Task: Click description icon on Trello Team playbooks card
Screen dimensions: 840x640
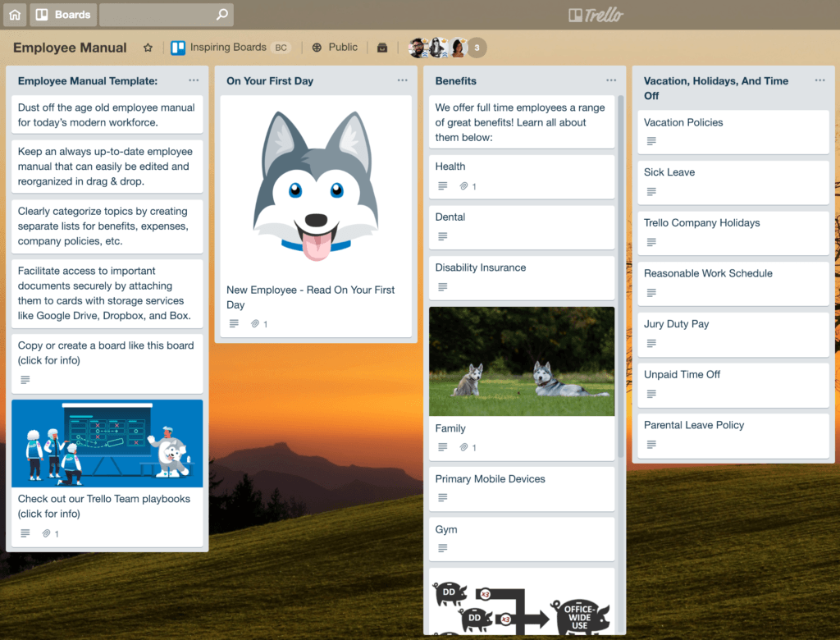Action: (25, 533)
